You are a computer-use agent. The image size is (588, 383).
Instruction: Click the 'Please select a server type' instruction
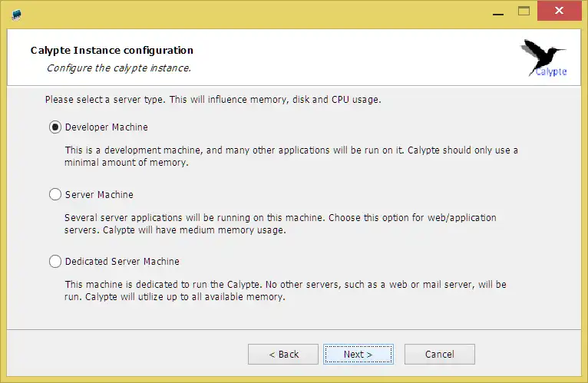point(213,100)
